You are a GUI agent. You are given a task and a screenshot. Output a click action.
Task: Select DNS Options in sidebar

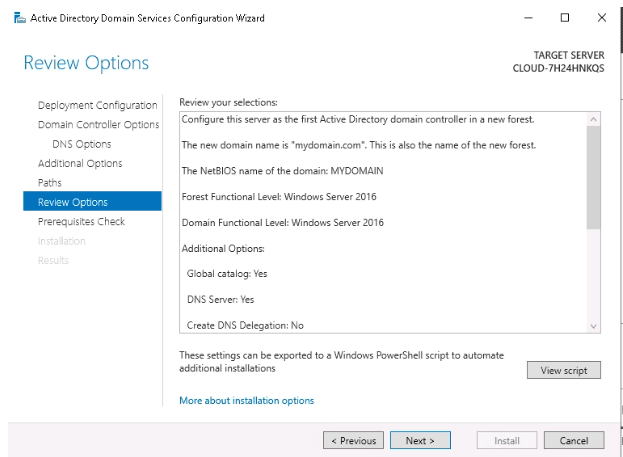tap(82, 144)
